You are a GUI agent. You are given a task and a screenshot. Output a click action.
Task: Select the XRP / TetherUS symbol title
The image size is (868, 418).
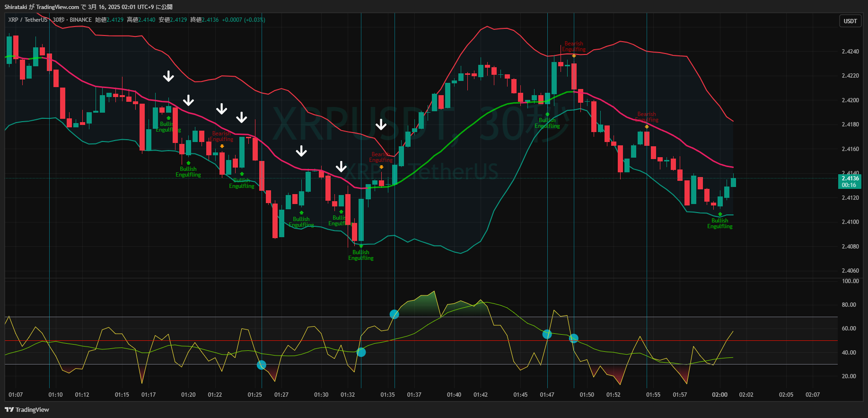(28, 20)
